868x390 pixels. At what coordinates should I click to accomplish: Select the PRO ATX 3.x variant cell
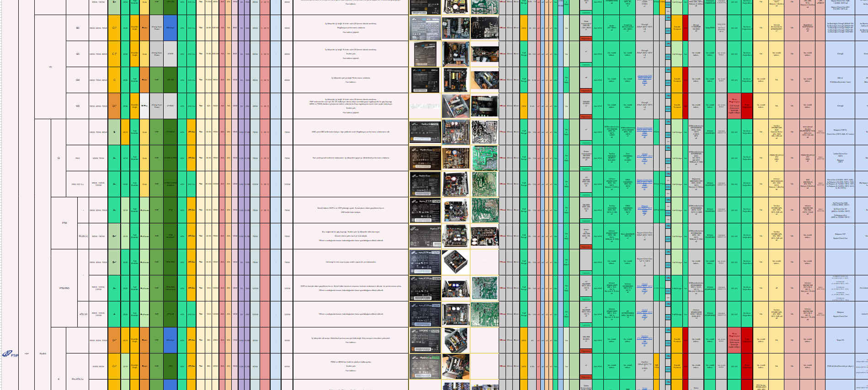pyautogui.click(x=78, y=184)
